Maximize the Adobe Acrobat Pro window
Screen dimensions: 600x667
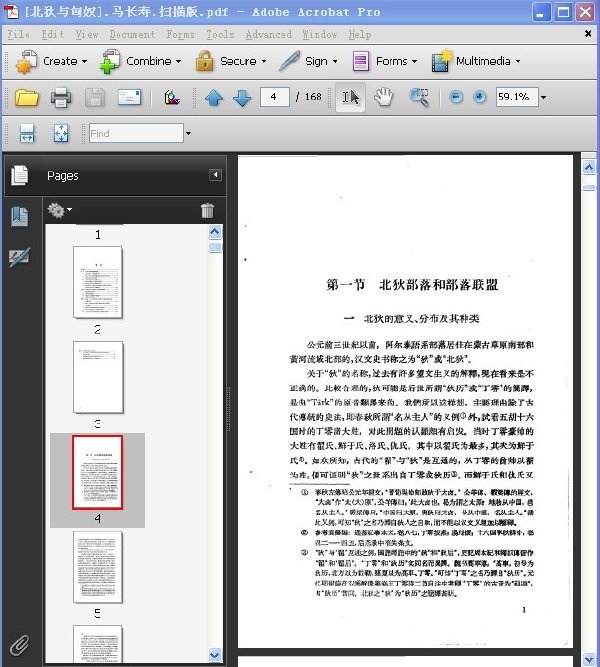coord(563,12)
